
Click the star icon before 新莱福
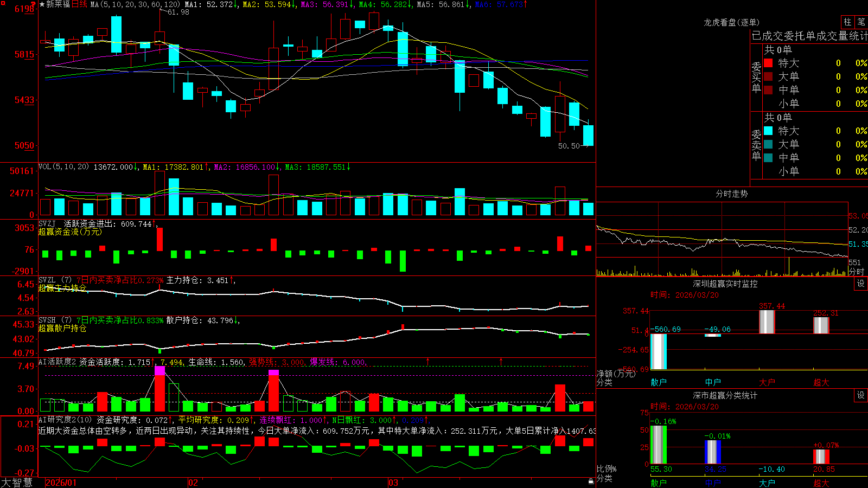[x=42, y=4]
